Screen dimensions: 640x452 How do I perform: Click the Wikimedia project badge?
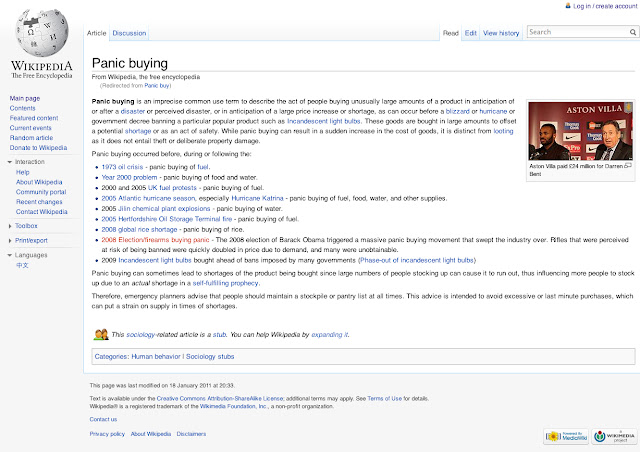tap(614, 436)
